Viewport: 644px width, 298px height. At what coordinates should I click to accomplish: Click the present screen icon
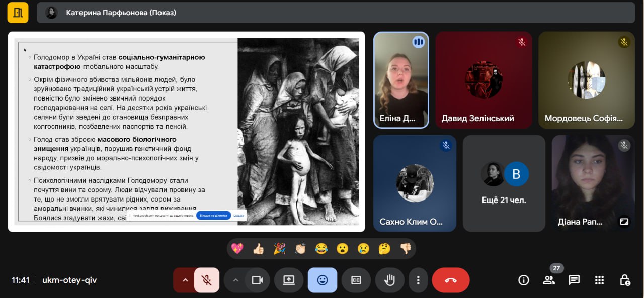click(x=289, y=280)
